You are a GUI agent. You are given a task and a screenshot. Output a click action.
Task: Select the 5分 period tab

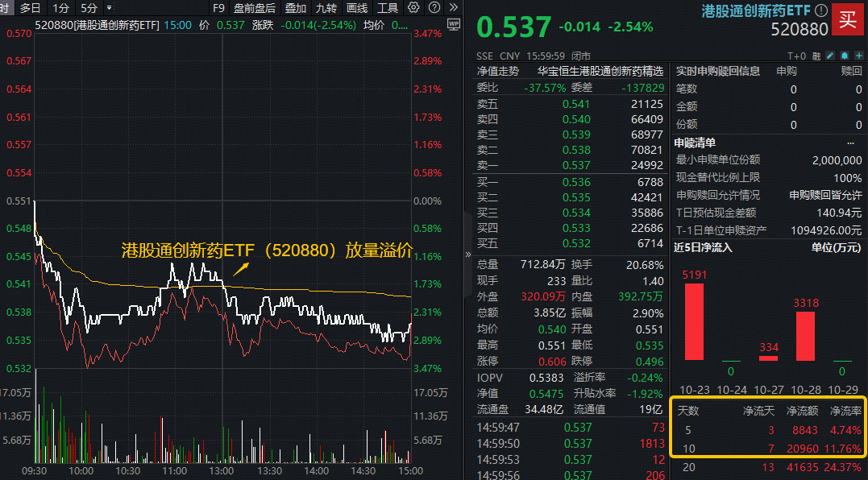coord(89,8)
